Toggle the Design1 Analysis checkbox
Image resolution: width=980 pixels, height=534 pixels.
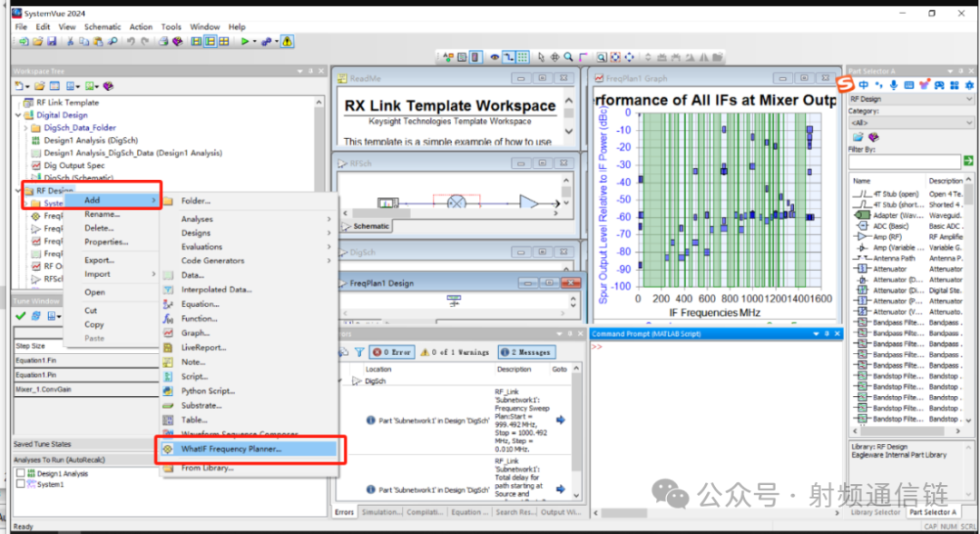(21, 473)
